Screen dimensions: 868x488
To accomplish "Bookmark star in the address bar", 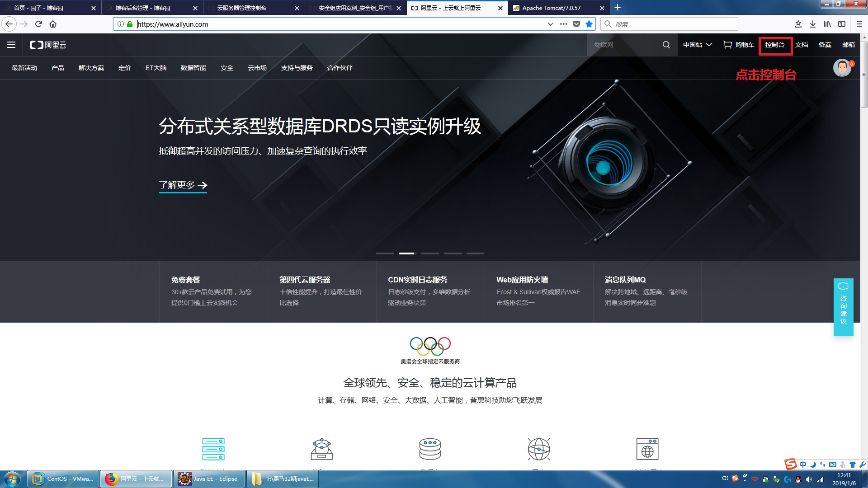I will [589, 24].
